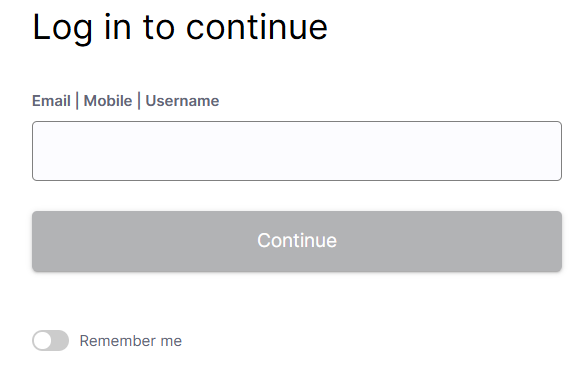The width and height of the screenshot is (581, 366).
Task: Place the cursor in the login text box
Action: click(297, 151)
